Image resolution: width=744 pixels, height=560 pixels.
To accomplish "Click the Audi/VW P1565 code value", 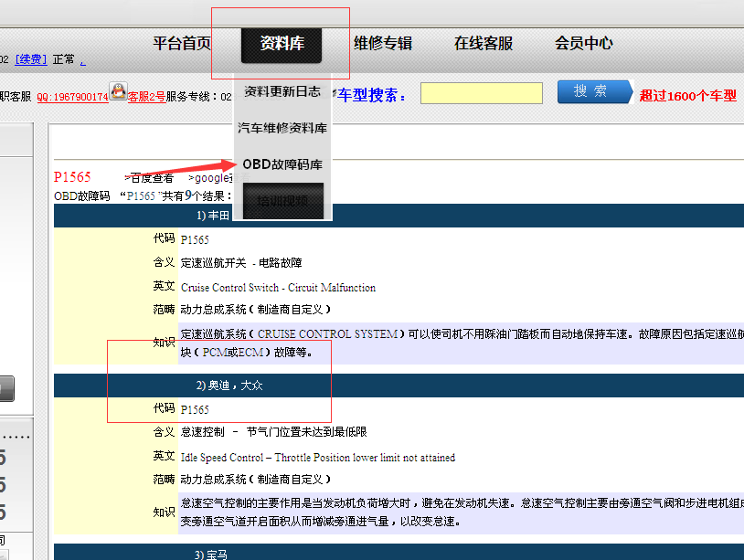I will click(195, 409).
